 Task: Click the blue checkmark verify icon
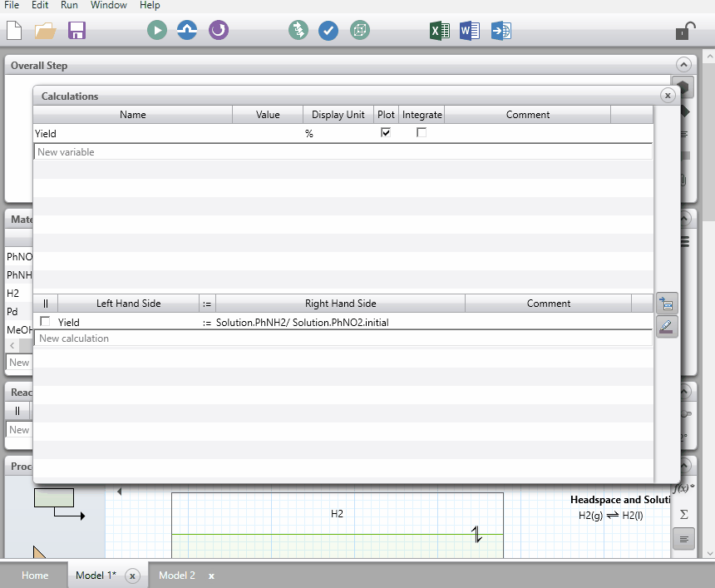[328, 31]
